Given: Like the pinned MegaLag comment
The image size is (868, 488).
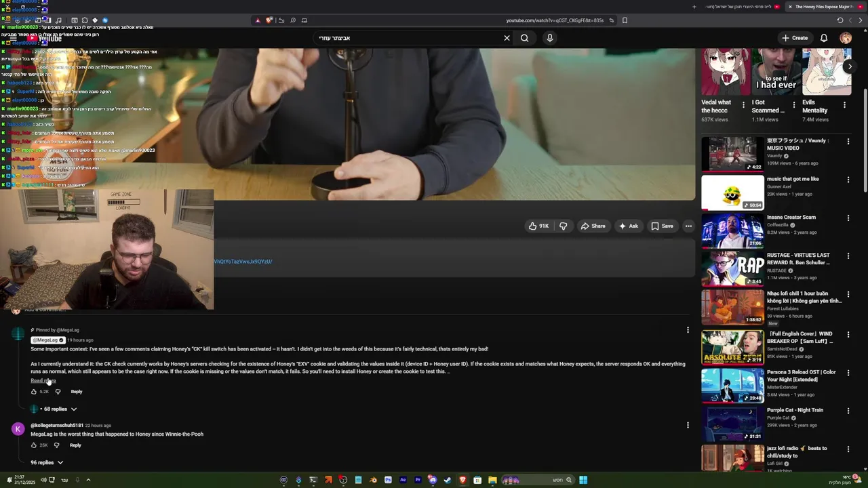Looking at the screenshot, I should [x=34, y=392].
